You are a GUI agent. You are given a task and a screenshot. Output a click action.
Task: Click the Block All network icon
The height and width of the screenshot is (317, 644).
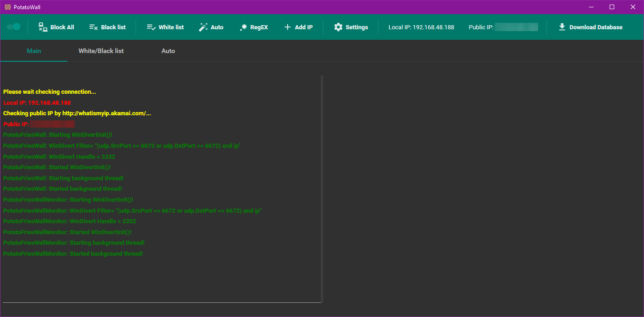coord(43,27)
